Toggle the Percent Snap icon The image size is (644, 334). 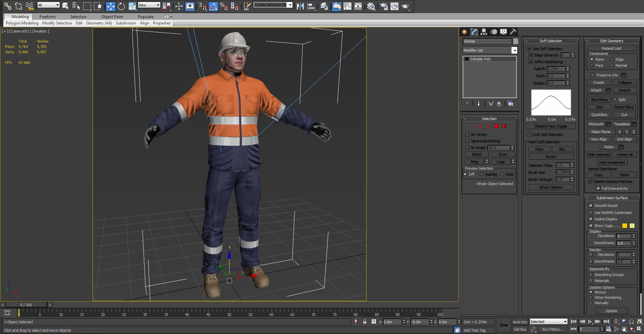(x=224, y=6)
